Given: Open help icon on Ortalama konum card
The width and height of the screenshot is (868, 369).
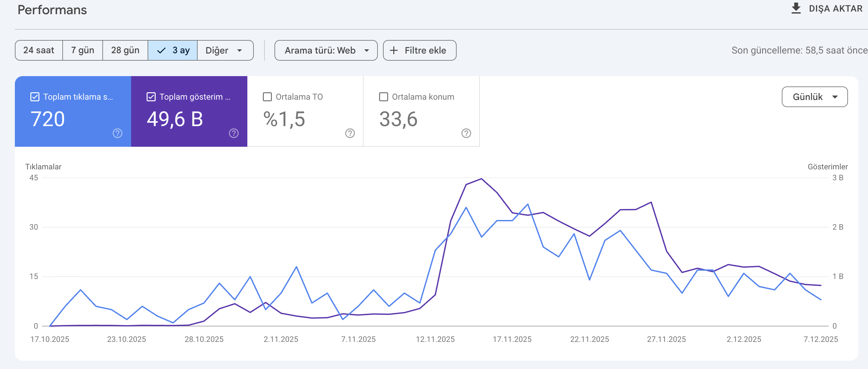Looking at the screenshot, I should (466, 133).
